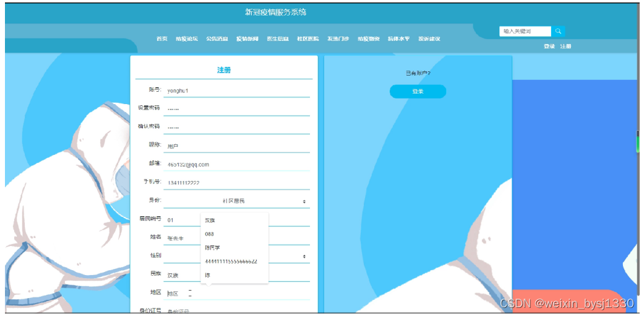Click the search magnifier icon button

558,31
